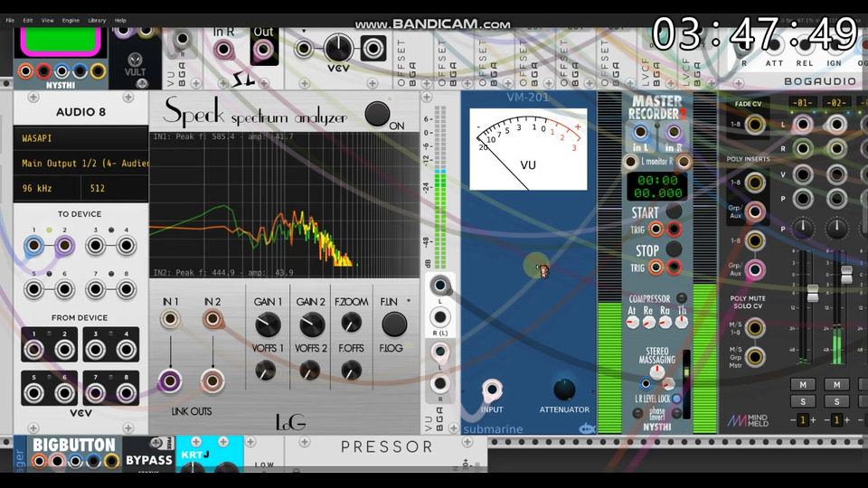This screenshot has height=488, width=868.
Task: Open the 512 block size selector
Action: click(115, 188)
